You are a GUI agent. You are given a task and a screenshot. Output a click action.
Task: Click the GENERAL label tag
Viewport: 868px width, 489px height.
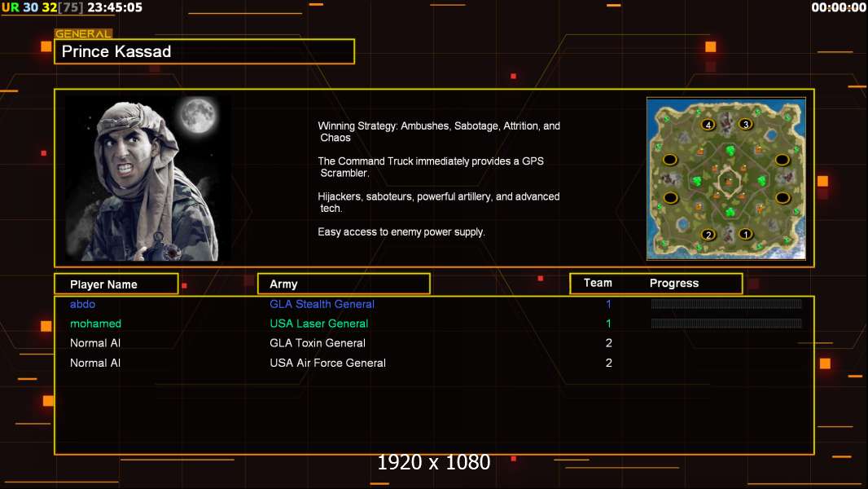coord(83,33)
